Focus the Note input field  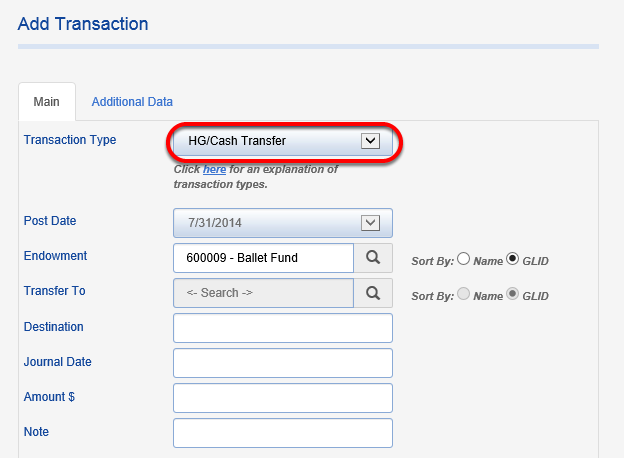click(x=283, y=433)
